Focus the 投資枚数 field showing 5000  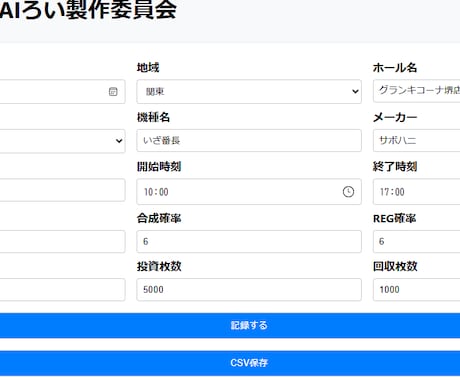tap(249, 290)
